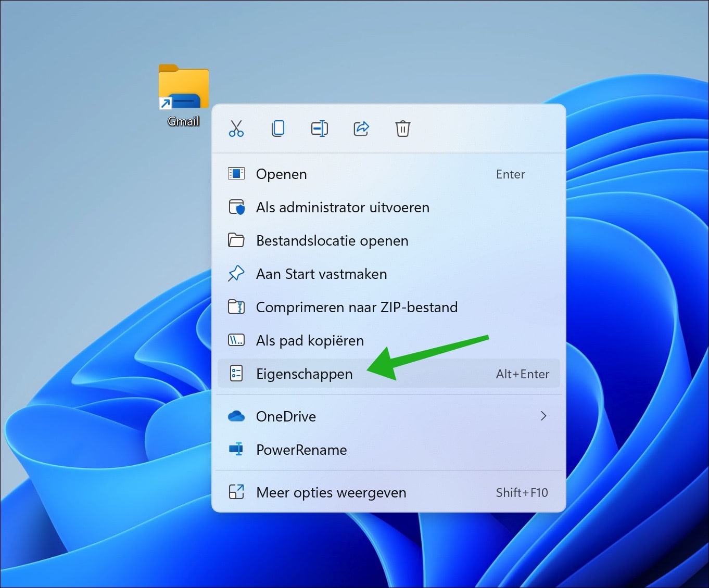Click the Delete trash icon
This screenshot has width=709, height=588.
click(402, 129)
